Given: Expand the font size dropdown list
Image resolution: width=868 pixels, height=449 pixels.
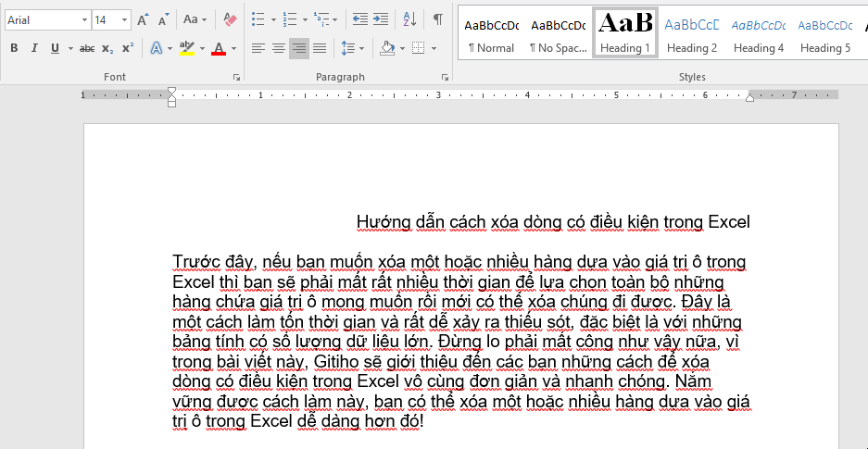Looking at the screenshot, I should pos(124,20).
